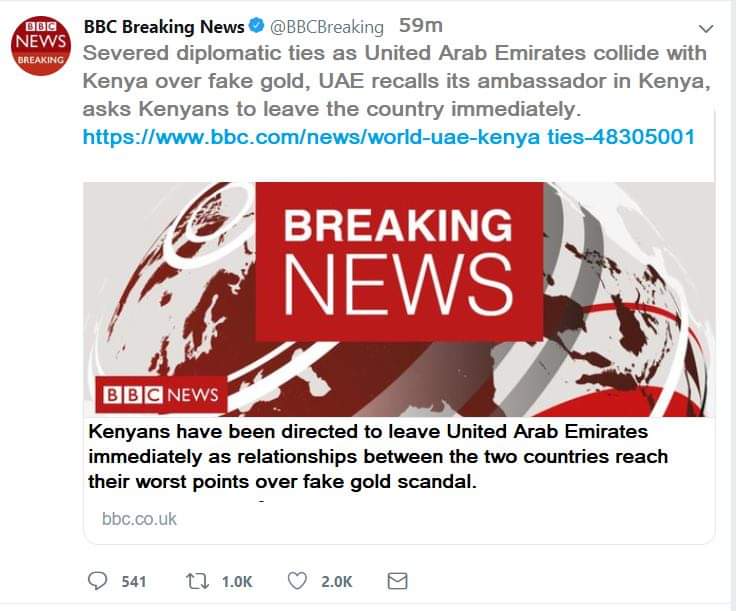Click the 1.0K retweets count
736x611 pixels.
(237, 581)
